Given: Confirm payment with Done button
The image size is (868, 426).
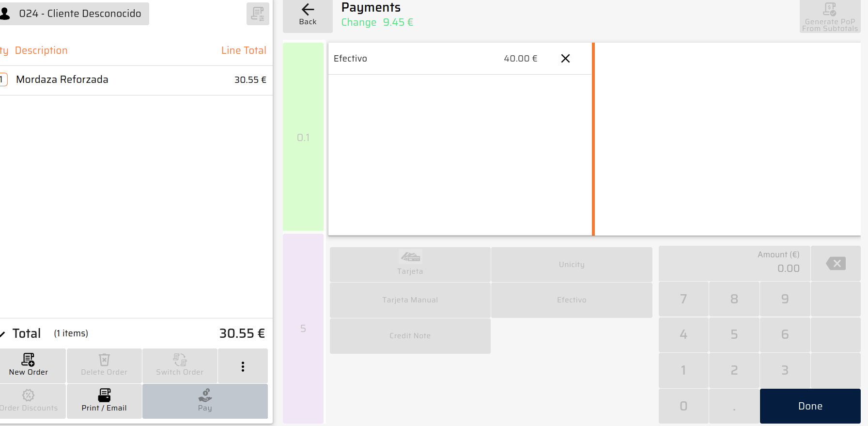Looking at the screenshot, I should coord(810,406).
